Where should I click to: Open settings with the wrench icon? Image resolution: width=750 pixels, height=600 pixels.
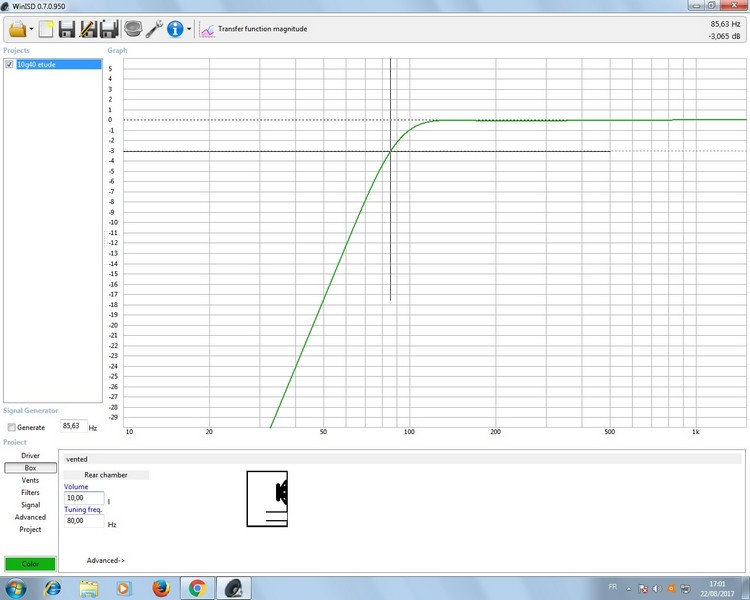click(154, 29)
